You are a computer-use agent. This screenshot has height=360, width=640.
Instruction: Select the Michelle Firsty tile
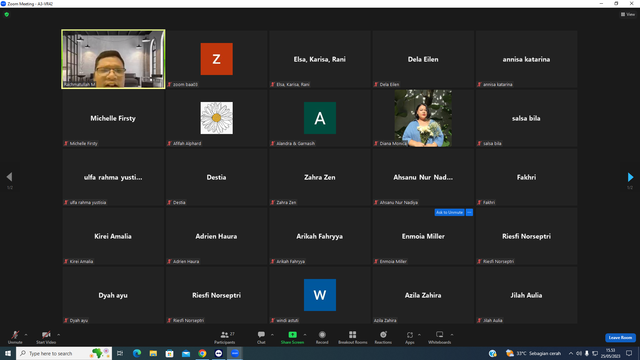click(113, 118)
